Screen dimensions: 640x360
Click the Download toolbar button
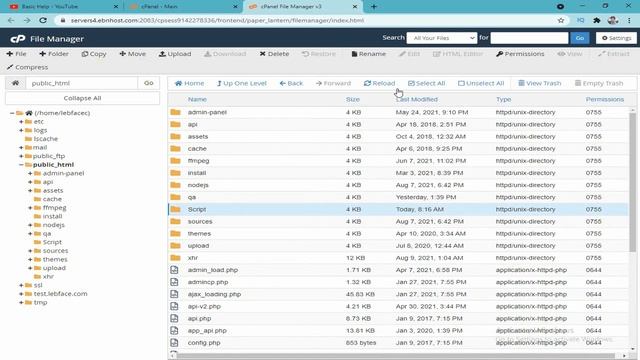[225, 54]
